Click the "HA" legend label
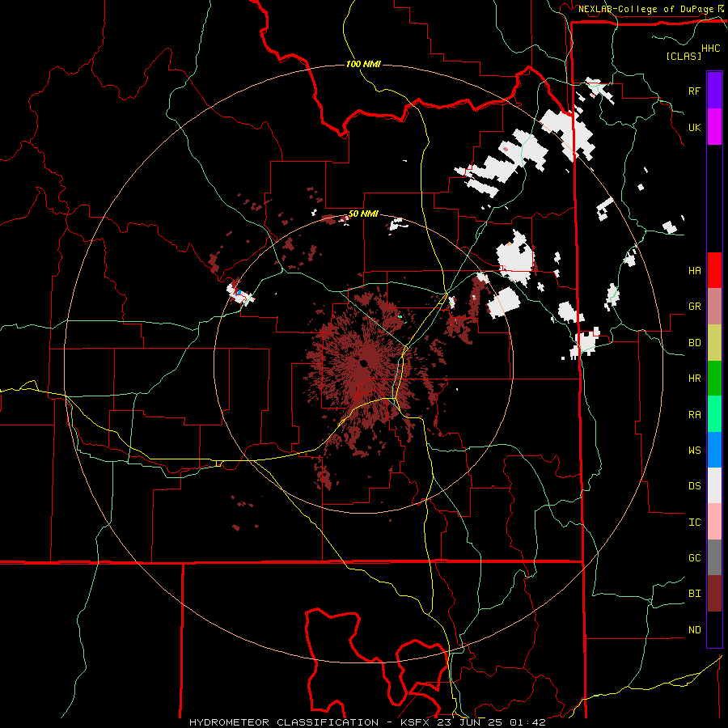Screen dimensions: 728x728 tap(695, 271)
